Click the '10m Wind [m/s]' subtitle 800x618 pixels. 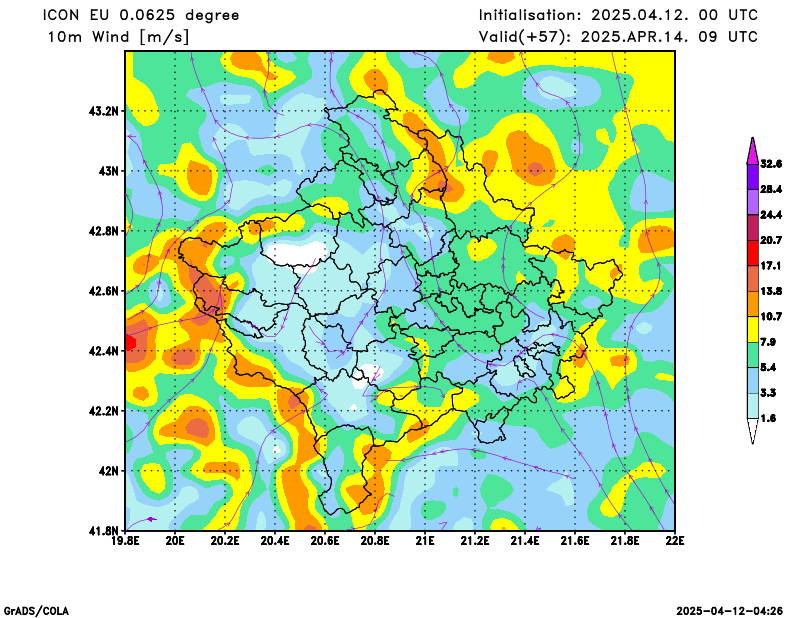(118, 37)
